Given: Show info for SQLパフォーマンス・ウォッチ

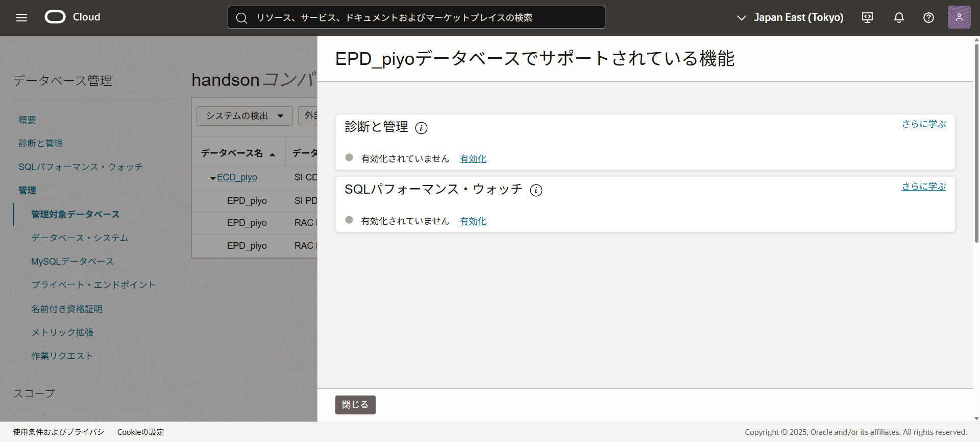Looking at the screenshot, I should pyautogui.click(x=536, y=190).
